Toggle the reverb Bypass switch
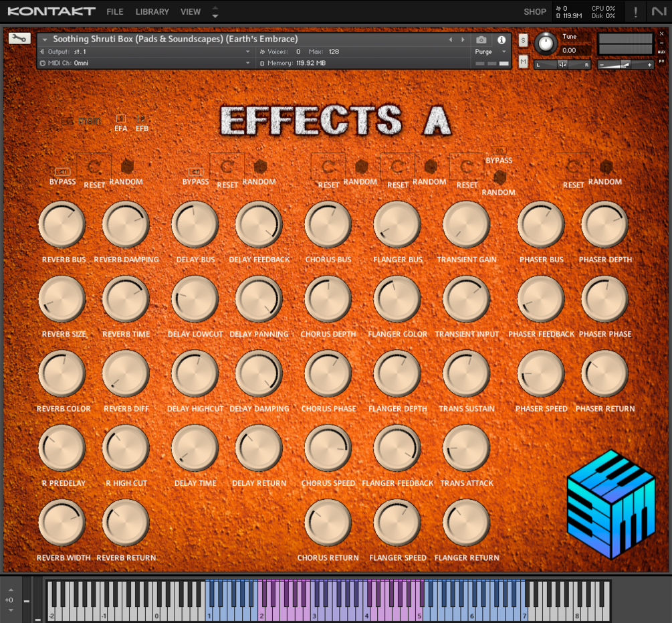Image resolution: width=672 pixels, height=623 pixels. 62,172
